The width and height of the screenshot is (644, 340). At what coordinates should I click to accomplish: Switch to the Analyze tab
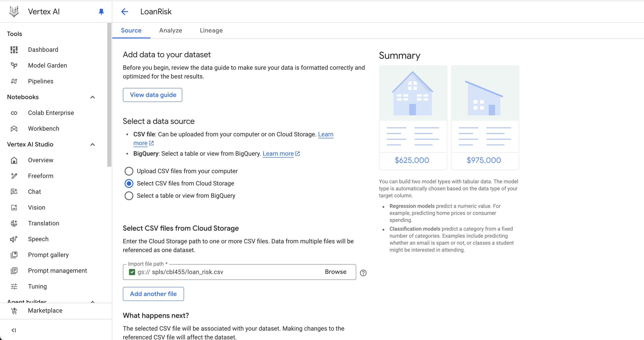tap(170, 30)
